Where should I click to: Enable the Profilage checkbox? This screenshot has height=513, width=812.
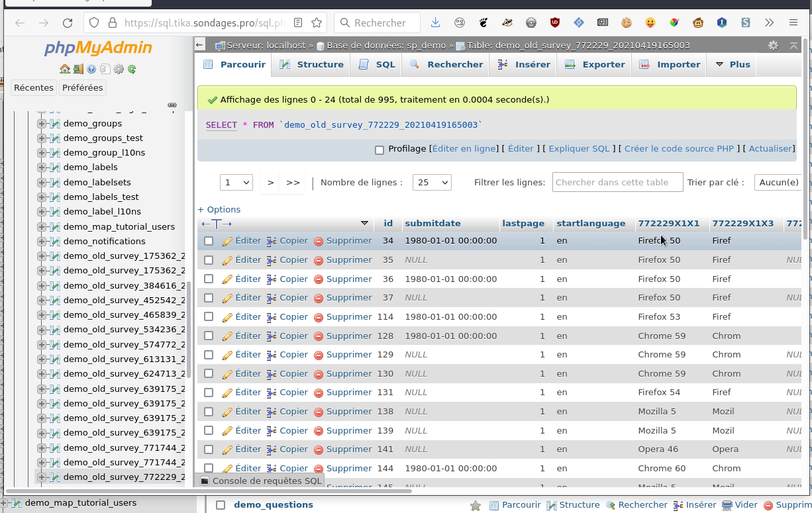380,150
